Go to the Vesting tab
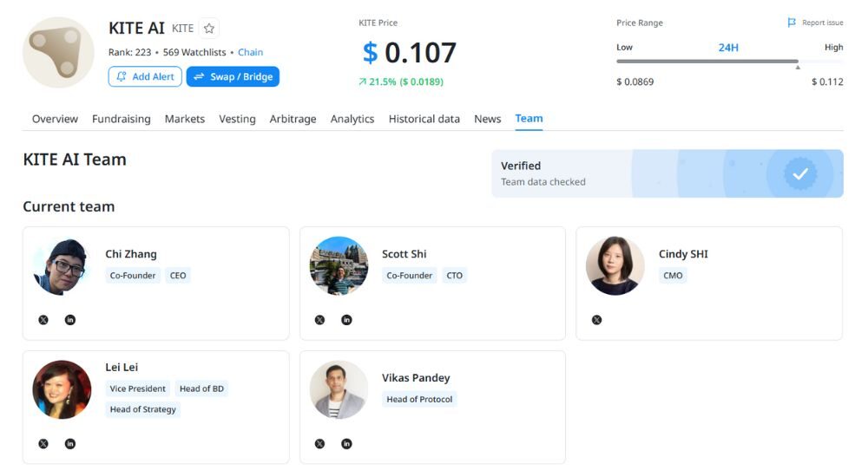Viewport: 868px width, 470px height. pyautogui.click(x=237, y=119)
